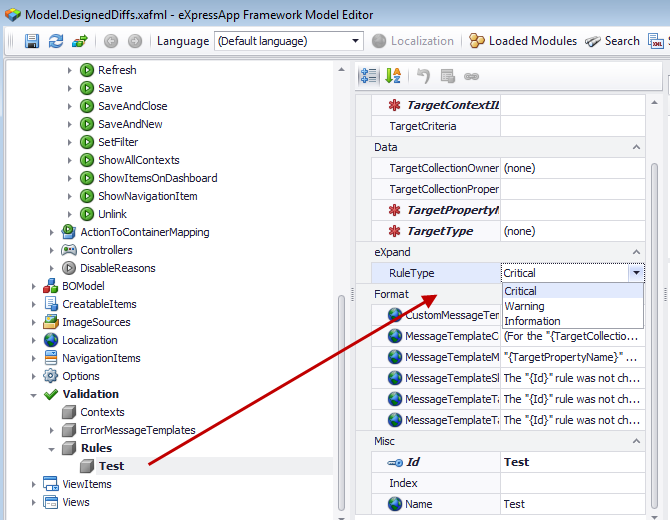Select the Refresh action node

[x=117, y=70]
